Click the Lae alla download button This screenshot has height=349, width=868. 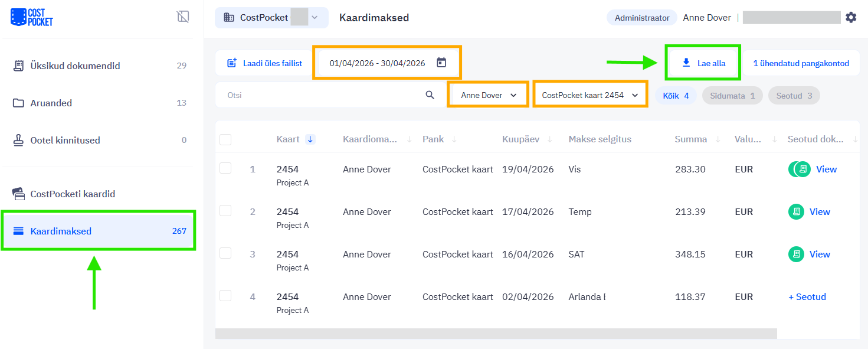(703, 63)
